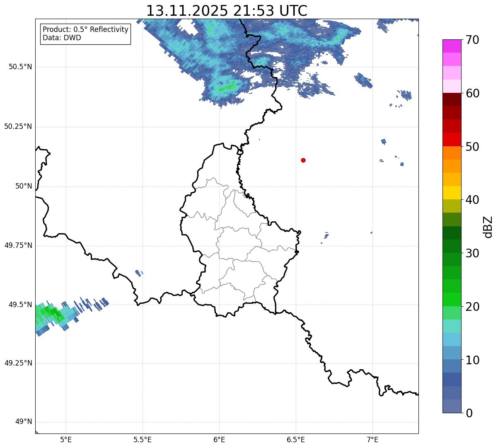Click the latitude label 49.5°N
This screenshot has width=498, height=448.
tap(20, 305)
